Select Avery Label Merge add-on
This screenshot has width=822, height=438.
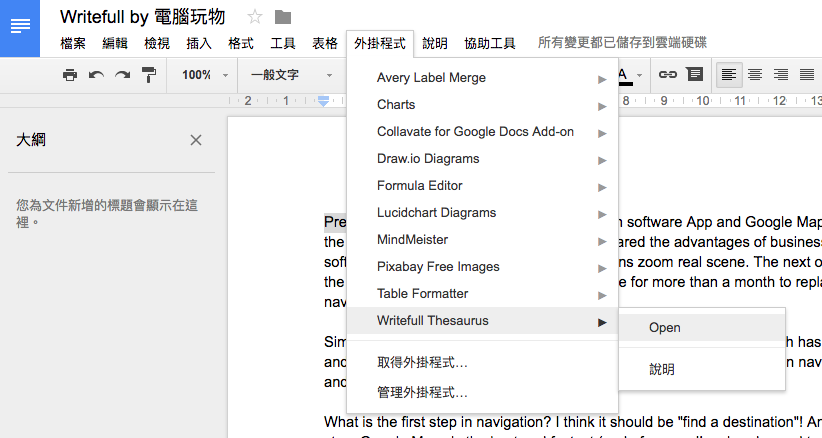[x=482, y=78]
